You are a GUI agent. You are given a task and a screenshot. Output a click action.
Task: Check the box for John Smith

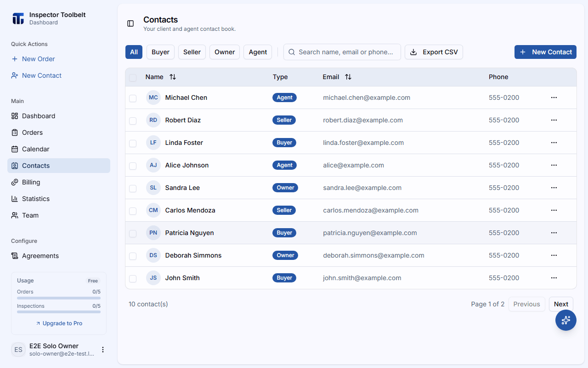(133, 279)
